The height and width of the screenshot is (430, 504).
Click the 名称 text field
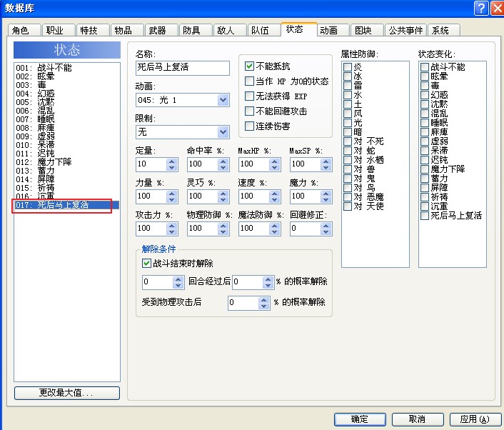click(x=183, y=68)
